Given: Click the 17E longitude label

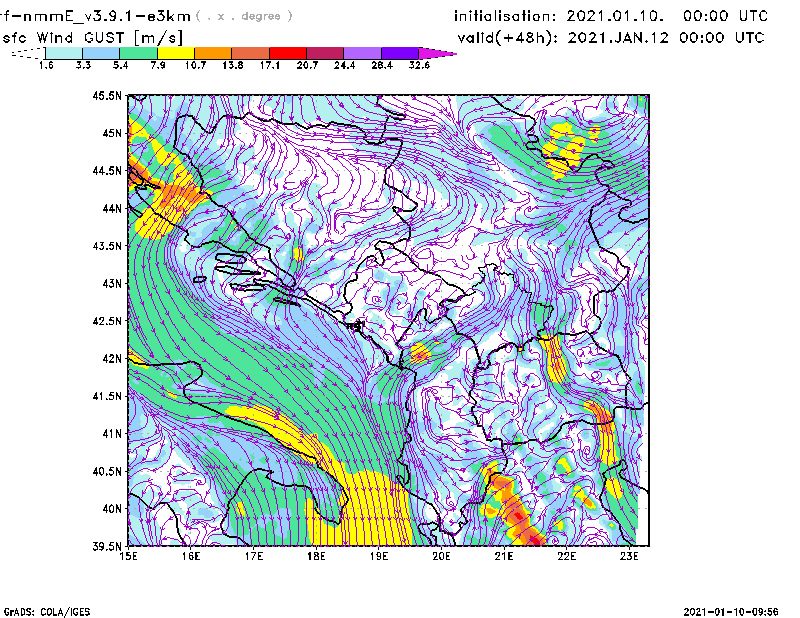Looking at the screenshot, I should [x=254, y=557].
